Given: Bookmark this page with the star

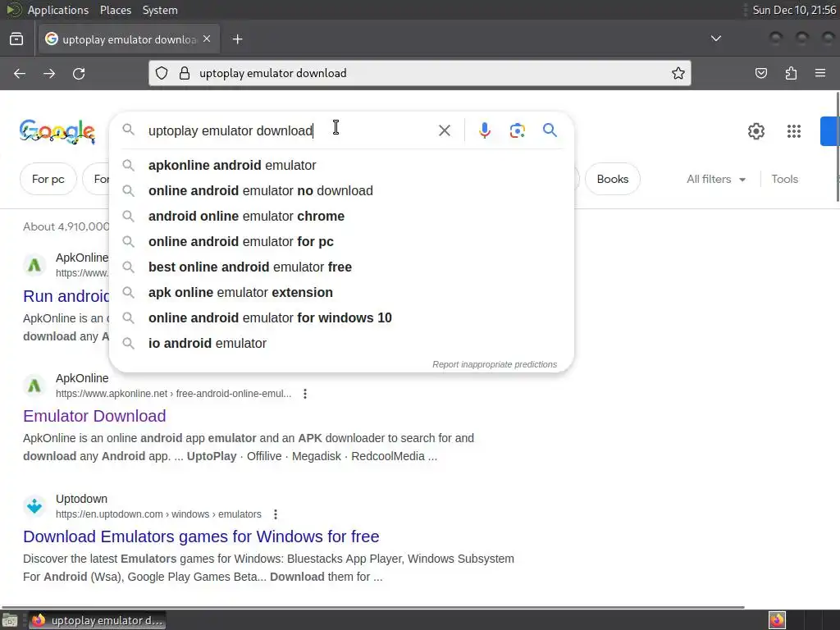Looking at the screenshot, I should pos(678,73).
